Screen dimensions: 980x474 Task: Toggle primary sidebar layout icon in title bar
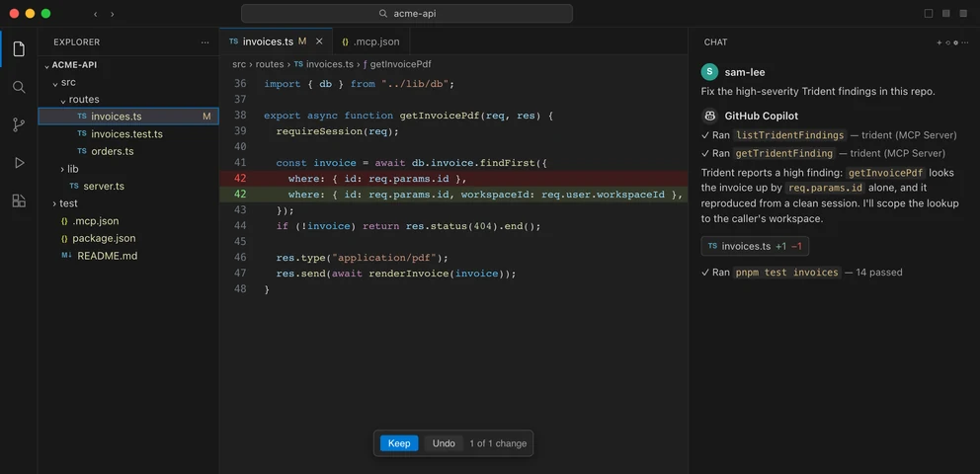929,14
